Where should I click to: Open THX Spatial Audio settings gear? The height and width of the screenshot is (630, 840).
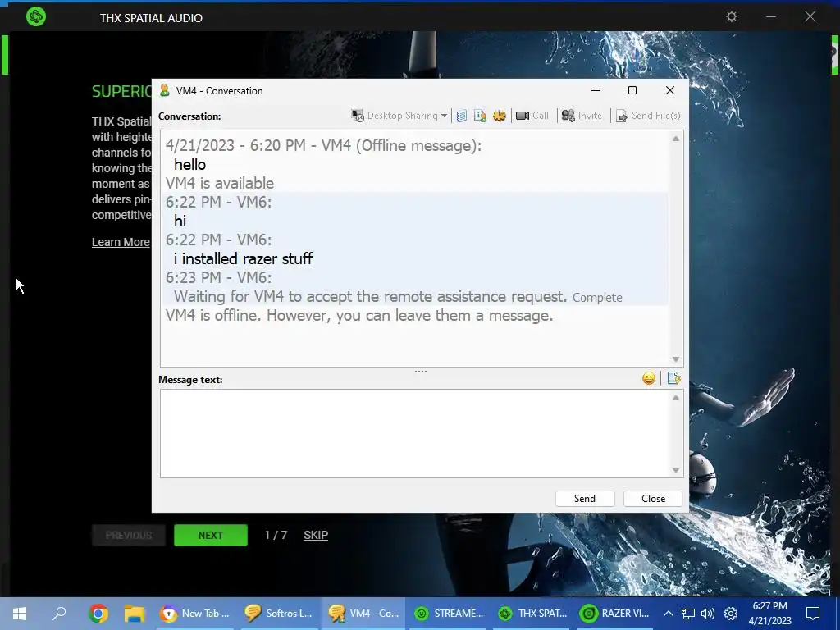pos(731,16)
